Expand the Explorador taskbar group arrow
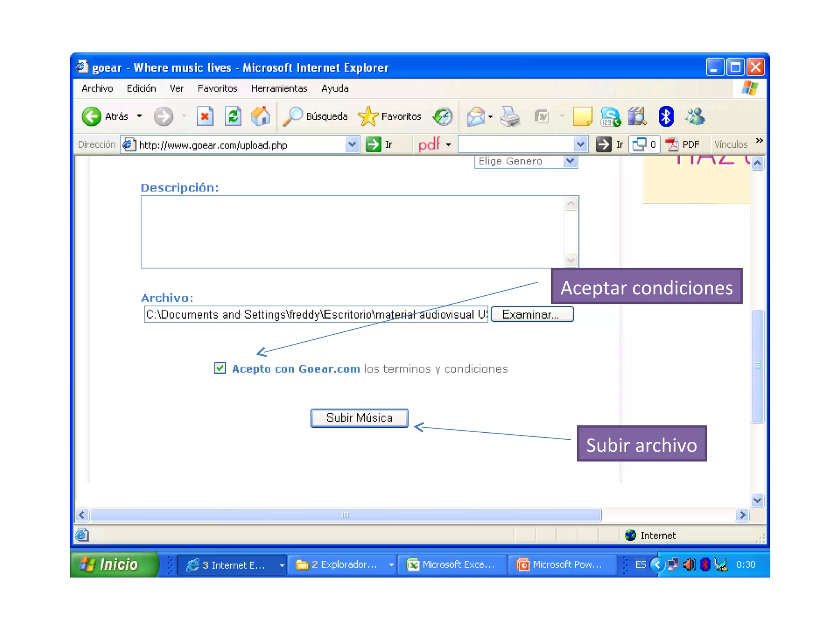This screenshot has height=630, width=840. tap(391, 565)
